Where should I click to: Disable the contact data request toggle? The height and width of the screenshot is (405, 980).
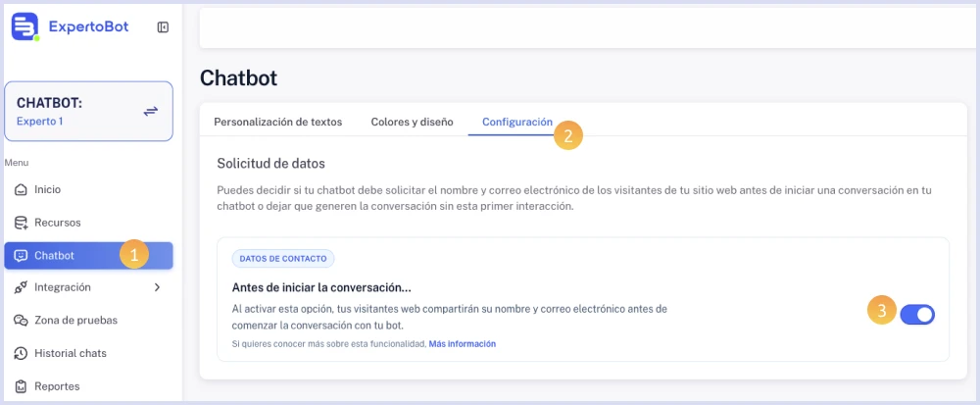pyautogui.click(x=917, y=315)
